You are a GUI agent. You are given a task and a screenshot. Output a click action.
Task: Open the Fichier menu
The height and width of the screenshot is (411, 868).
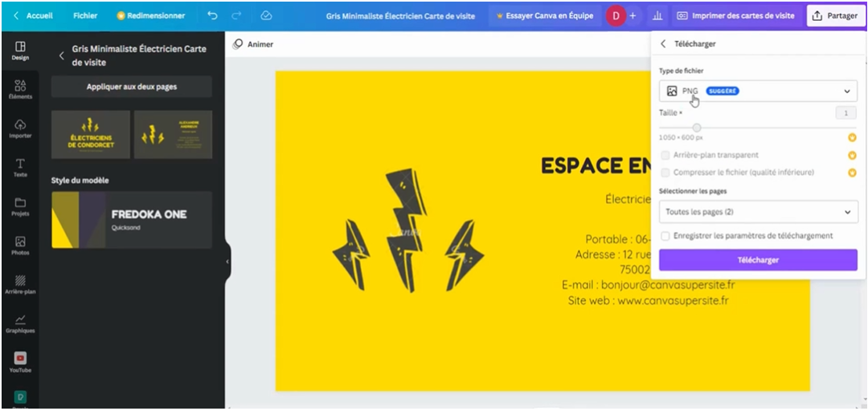click(x=85, y=15)
